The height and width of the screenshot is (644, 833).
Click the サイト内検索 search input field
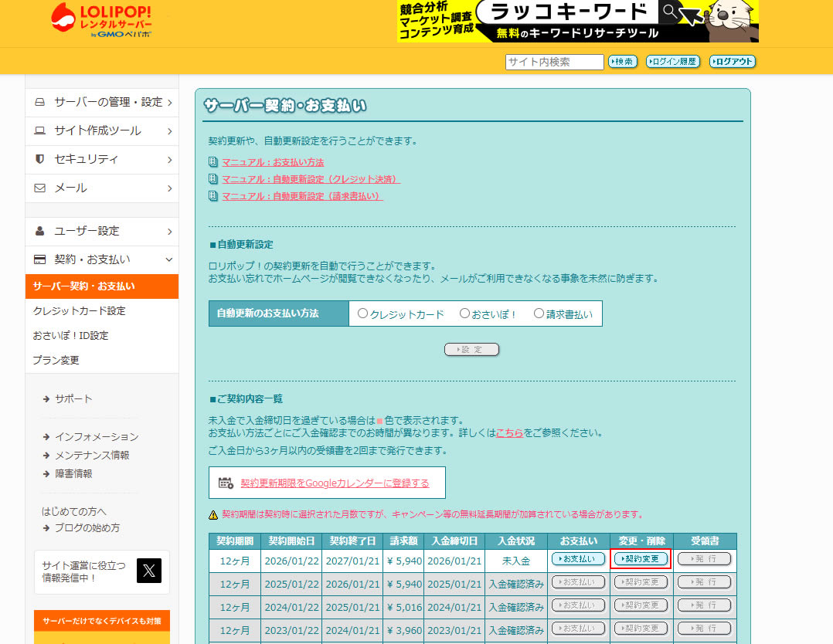coord(554,61)
